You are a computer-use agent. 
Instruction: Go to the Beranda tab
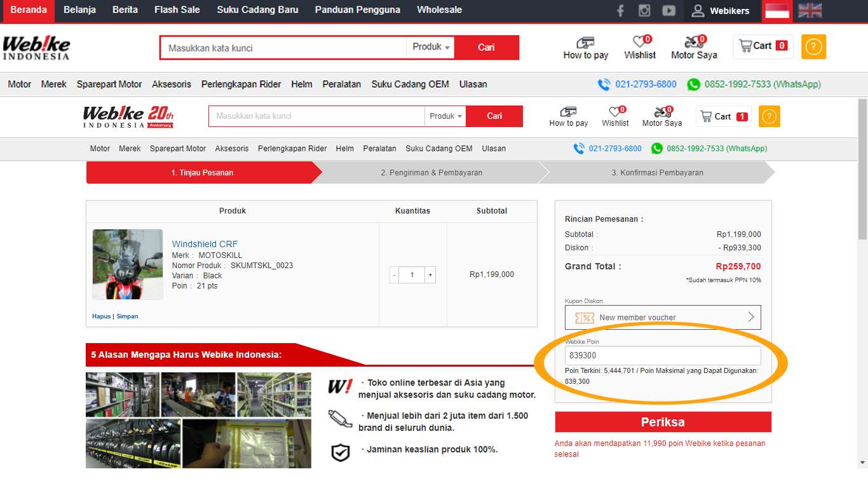tap(28, 10)
